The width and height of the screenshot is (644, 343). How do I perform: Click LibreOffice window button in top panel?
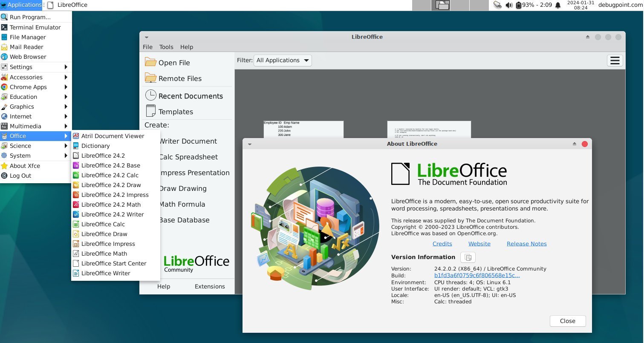67,5
